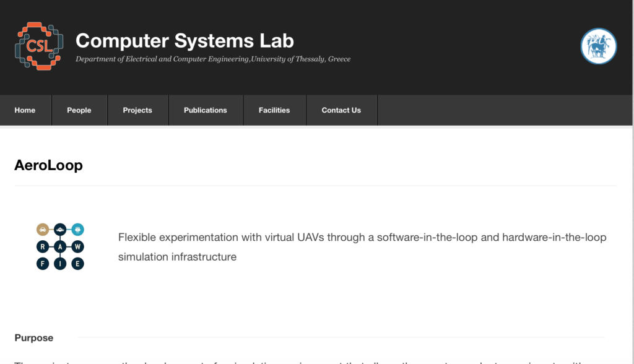Viewport: 634px width, 364px height.
Task: Click the center letter A circle in RAWFIE logo
Action: [60, 247]
